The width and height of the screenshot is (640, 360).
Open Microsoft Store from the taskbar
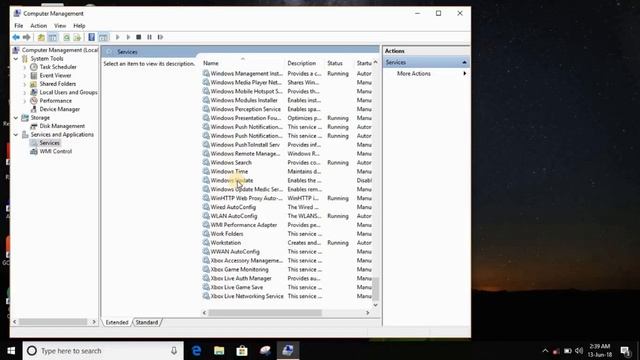242,351
